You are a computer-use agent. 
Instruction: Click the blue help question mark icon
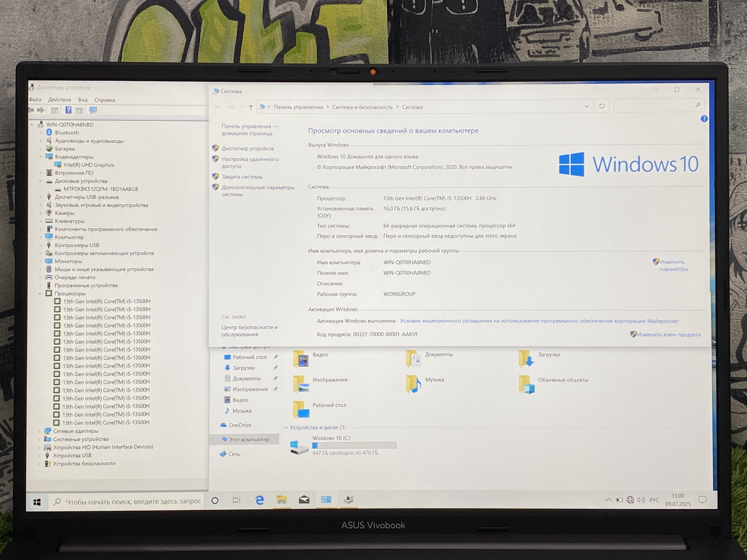(704, 119)
